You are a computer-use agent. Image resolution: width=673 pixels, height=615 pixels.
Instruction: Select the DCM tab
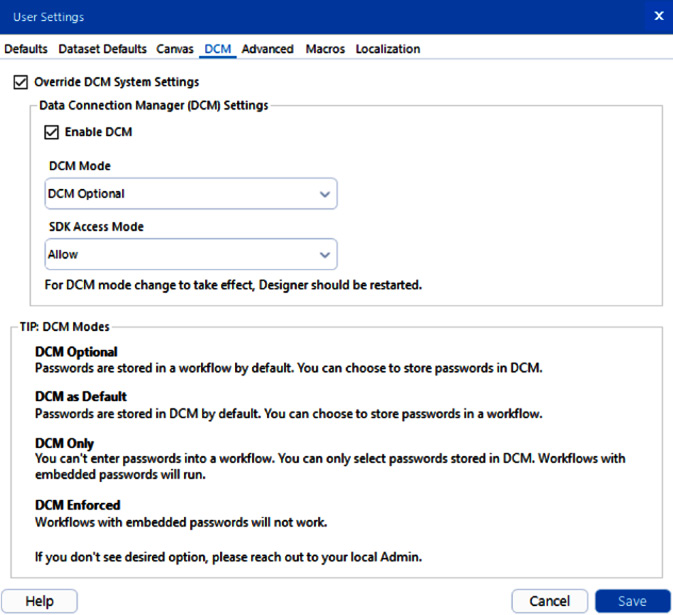[x=218, y=49]
